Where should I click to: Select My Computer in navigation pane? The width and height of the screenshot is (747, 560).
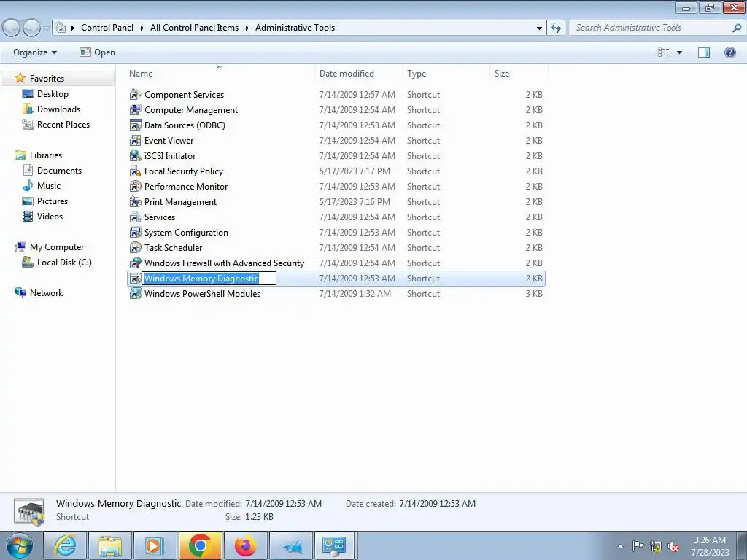(x=57, y=247)
